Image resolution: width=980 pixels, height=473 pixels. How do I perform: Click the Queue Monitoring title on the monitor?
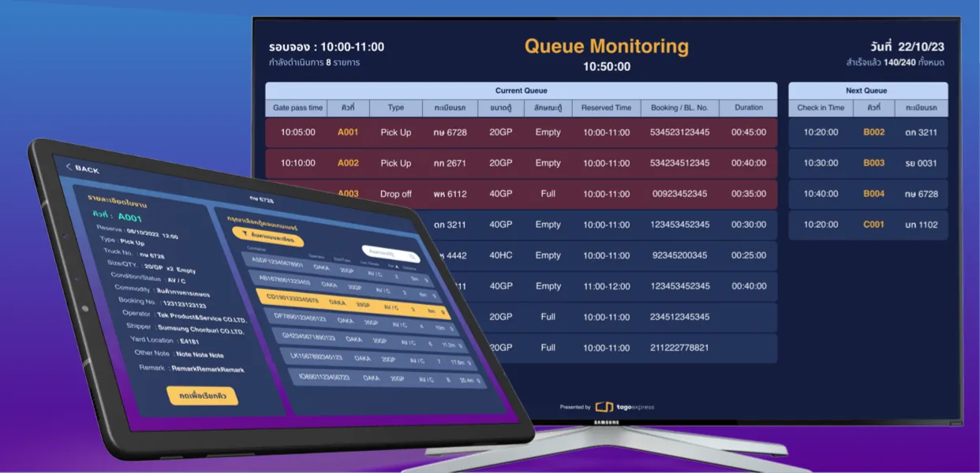click(607, 46)
